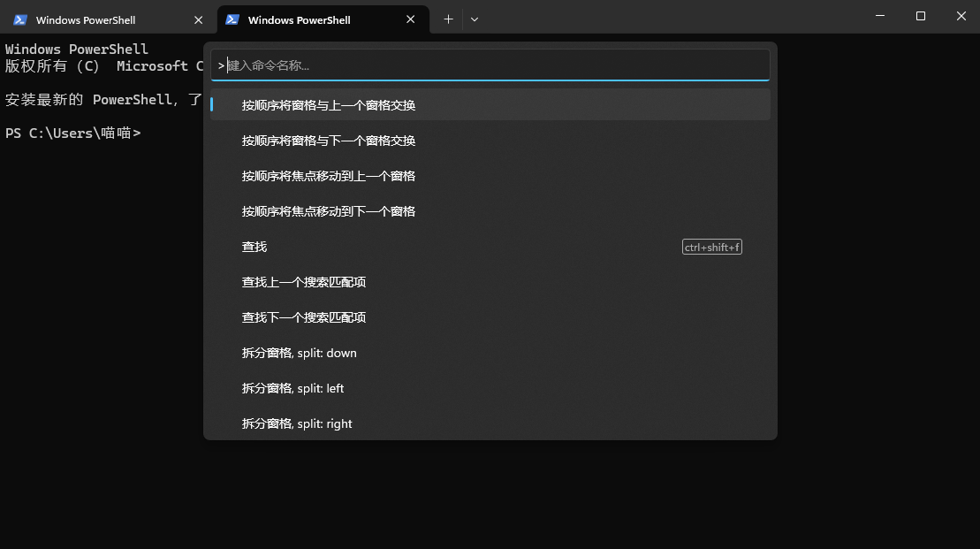The height and width of the screenshot is (549, 980).
Task: Choose 拆分窗格 split: left
Action: 293,388
